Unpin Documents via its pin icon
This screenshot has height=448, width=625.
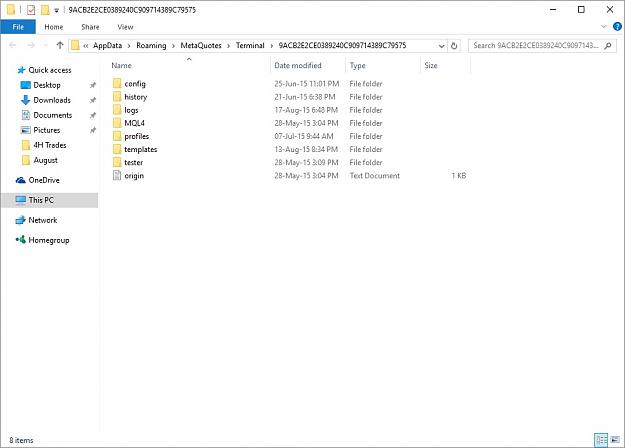92,115
